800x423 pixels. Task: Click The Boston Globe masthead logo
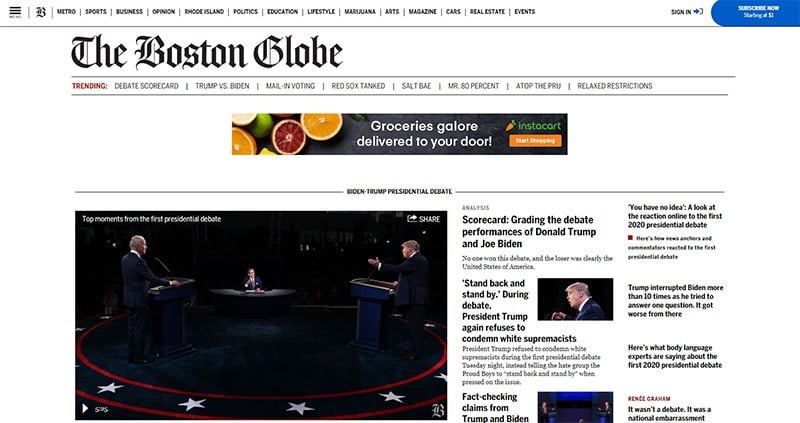(x=207, y=52)
